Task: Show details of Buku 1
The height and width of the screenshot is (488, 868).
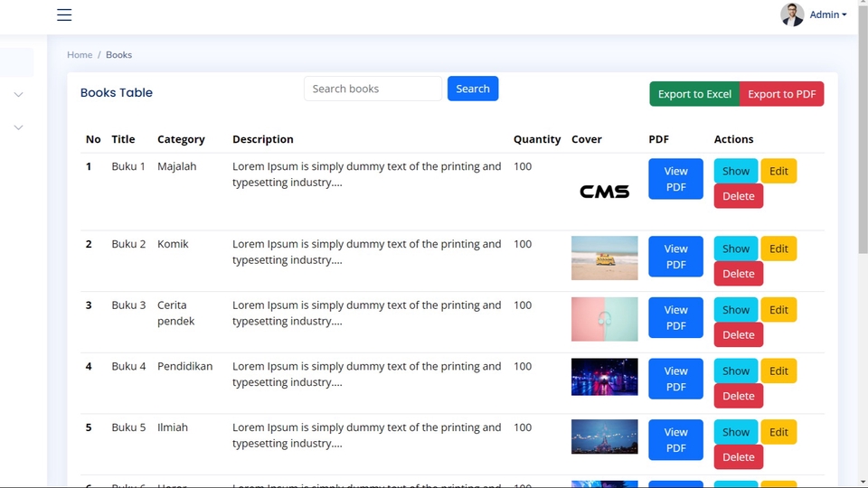Action: [736, 171]
